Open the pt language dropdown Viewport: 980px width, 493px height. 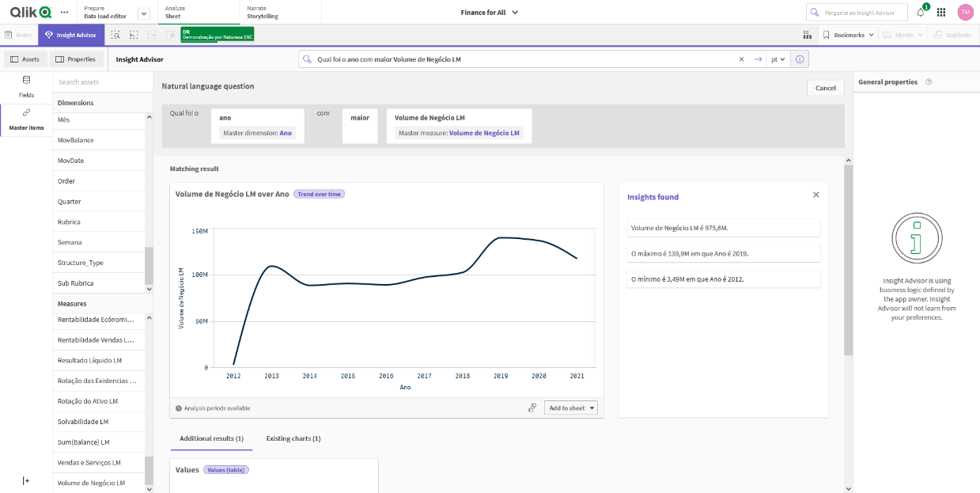click(x=778, y=59)
